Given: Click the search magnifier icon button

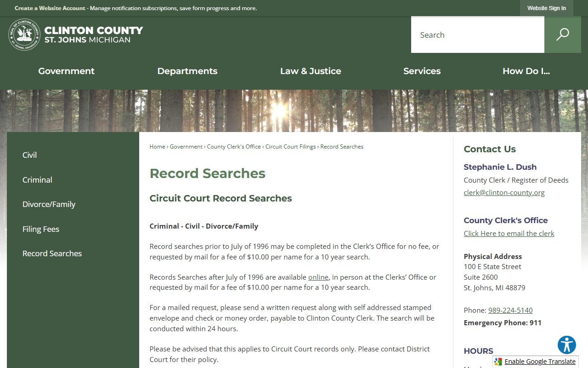Looking at the screenshot, I should [x=562, y=34].
